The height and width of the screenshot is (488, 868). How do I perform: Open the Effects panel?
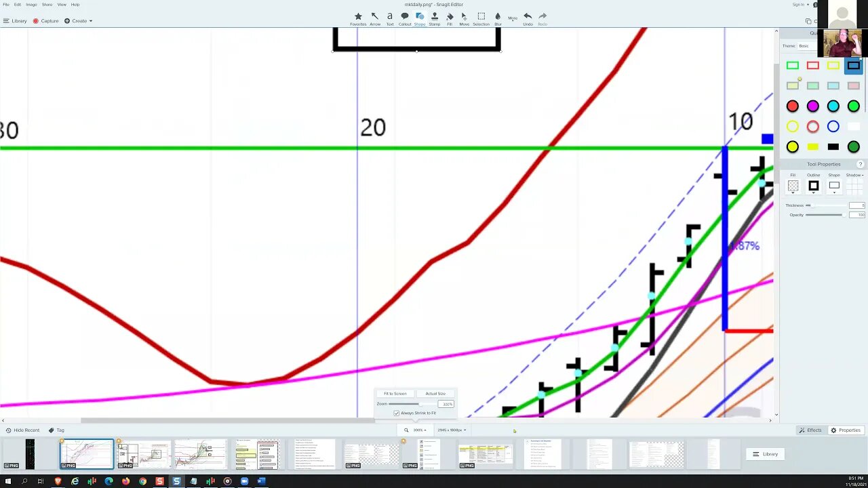click(x=810, y=430)
